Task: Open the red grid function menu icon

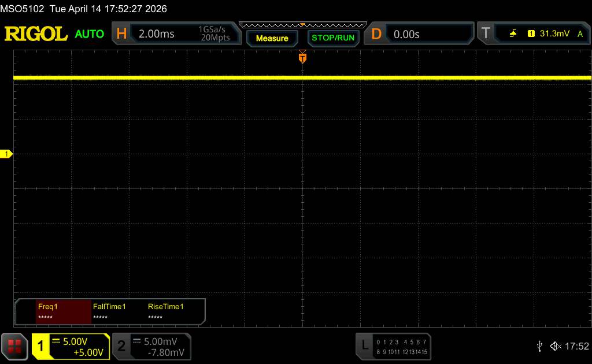Action: pos(14,346)
